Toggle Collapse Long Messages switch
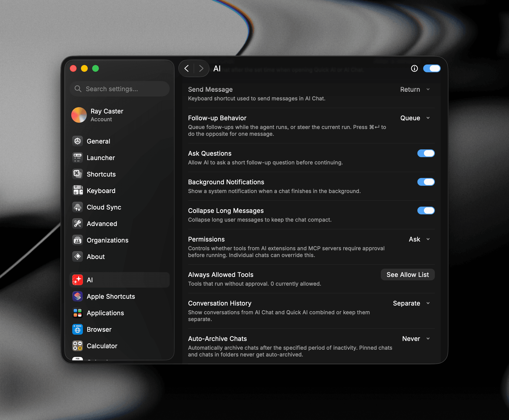The width and height of the screenshot is (509, 420). (x=426, y=210)
